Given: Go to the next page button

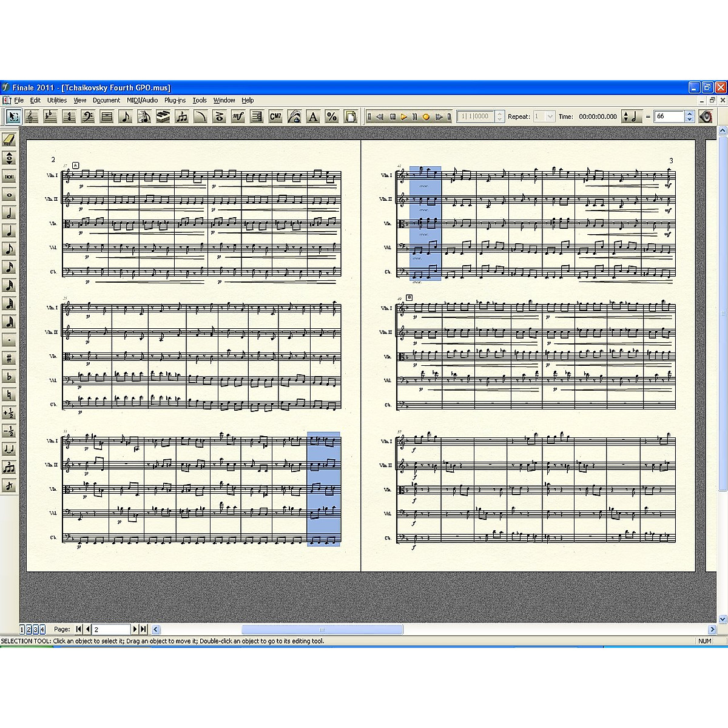Looking at the screenshot, I should (135, 630).
